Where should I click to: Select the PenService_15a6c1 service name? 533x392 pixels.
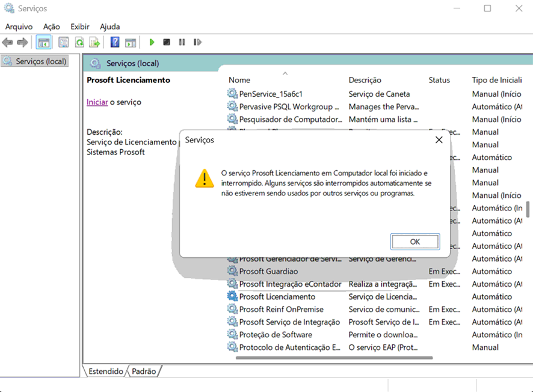(x=271, y=94)
